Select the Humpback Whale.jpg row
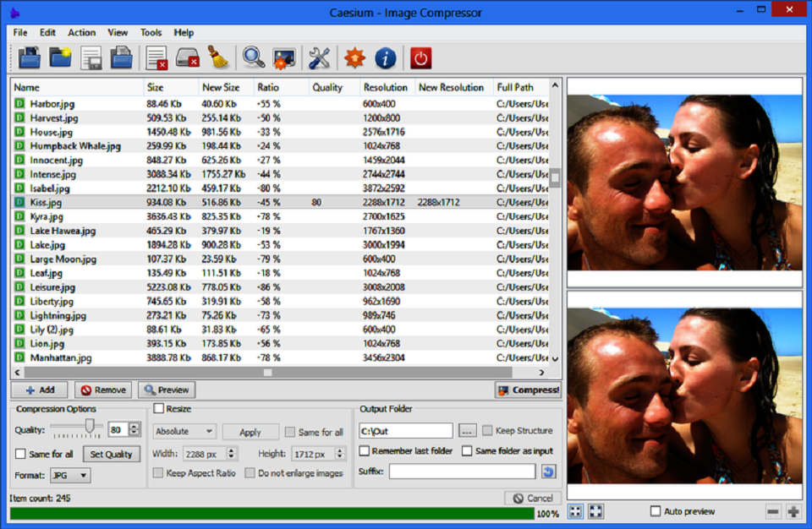This screenshot has height=529, width=812. [280, 146]
